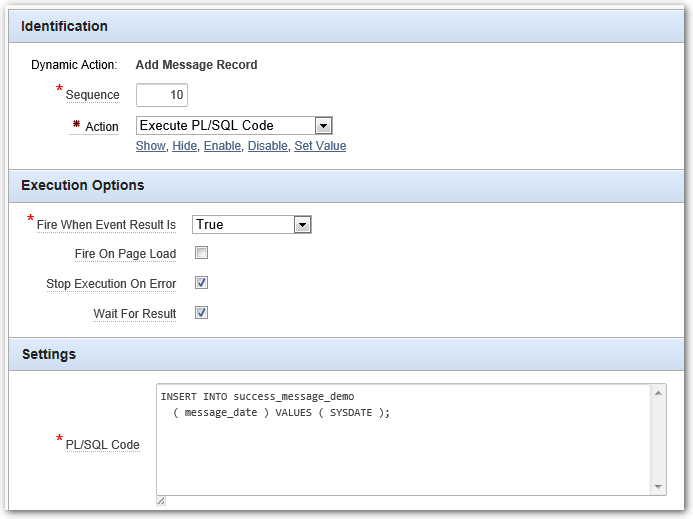
Task: Toggle the Wait For Result checkbox
Action: (202, 313)
